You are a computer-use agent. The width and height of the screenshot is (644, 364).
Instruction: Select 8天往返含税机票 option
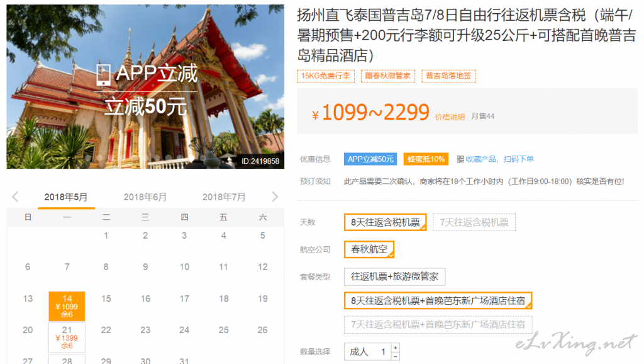point(386,222)
